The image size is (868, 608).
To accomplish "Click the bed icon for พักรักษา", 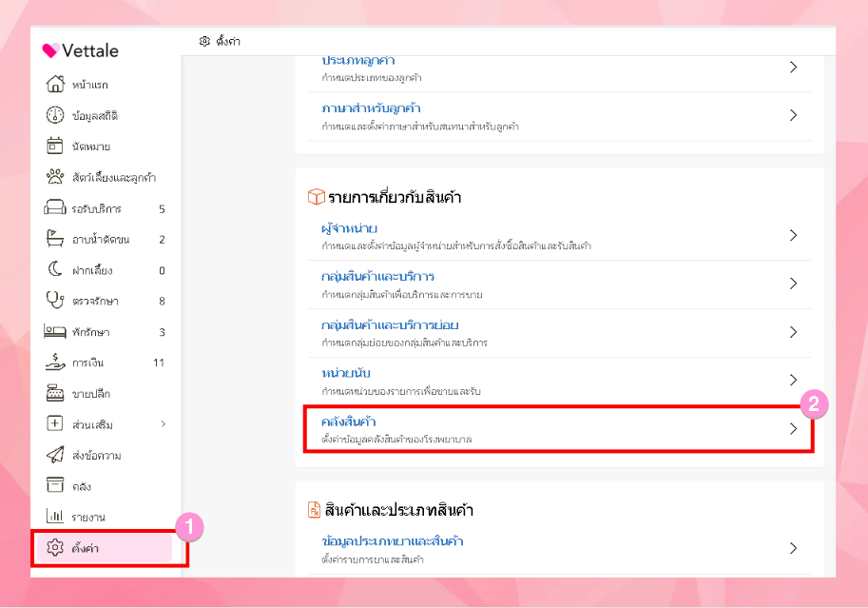I will 55,331.
